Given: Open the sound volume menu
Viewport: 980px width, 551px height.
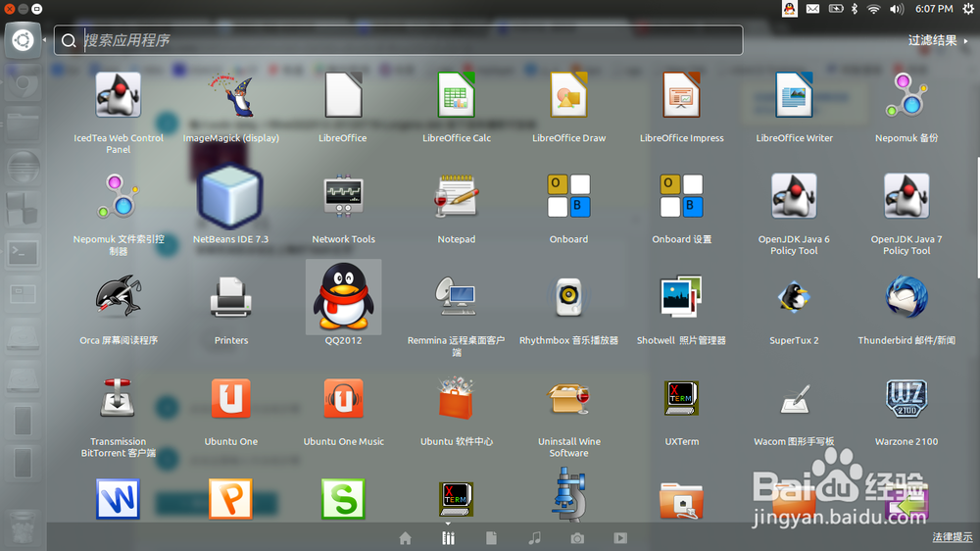Looking at the screenshot, I should (x=897, y=9).
